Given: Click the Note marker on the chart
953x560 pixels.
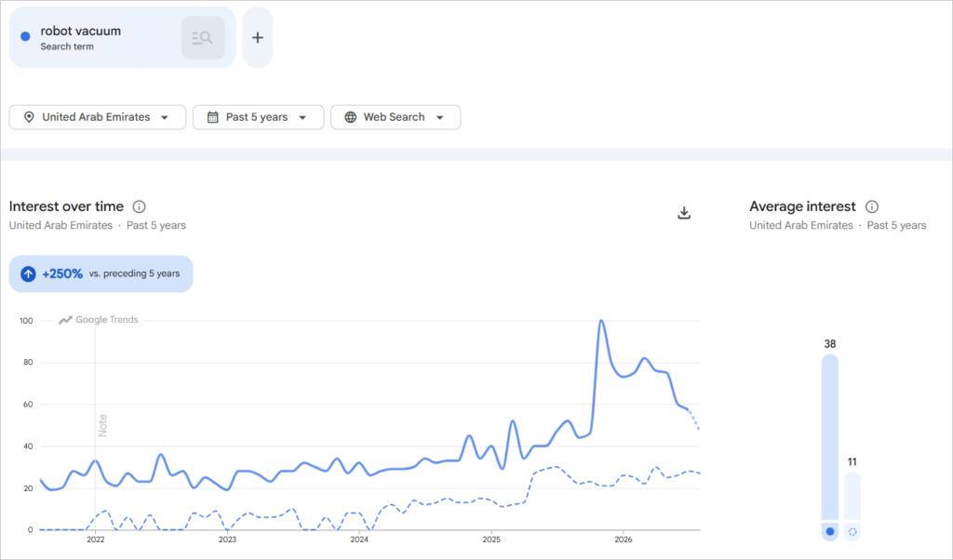Looking at the screenshot, I should [x=102, y=425].
